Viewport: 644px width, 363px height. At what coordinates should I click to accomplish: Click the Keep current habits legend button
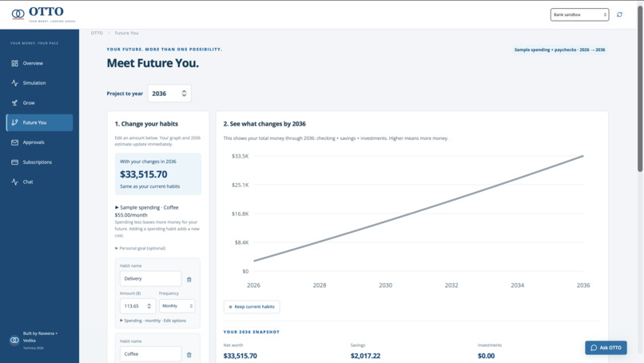point(252,307)
